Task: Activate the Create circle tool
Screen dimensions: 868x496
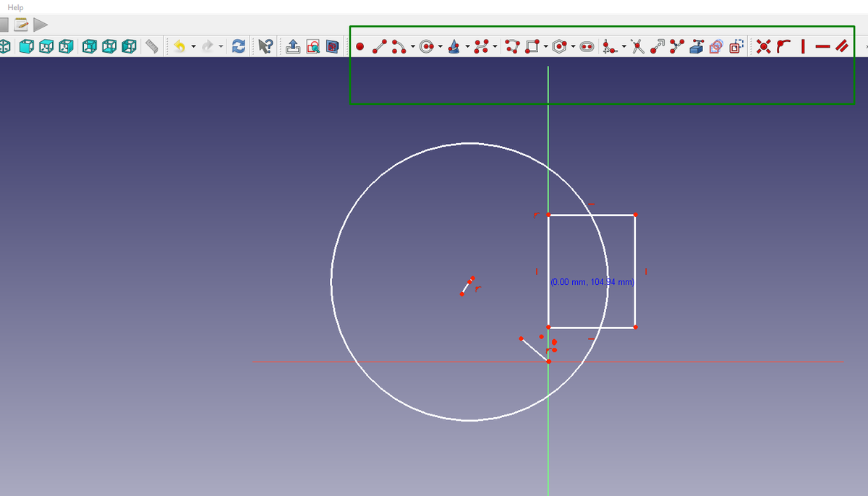Action: tap(427, 46)
